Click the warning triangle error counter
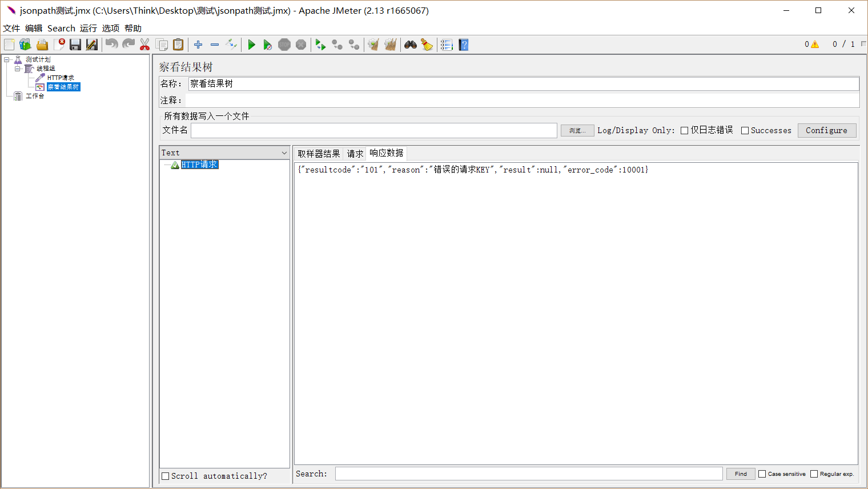The image size is (868, 489). coord(815,45)
